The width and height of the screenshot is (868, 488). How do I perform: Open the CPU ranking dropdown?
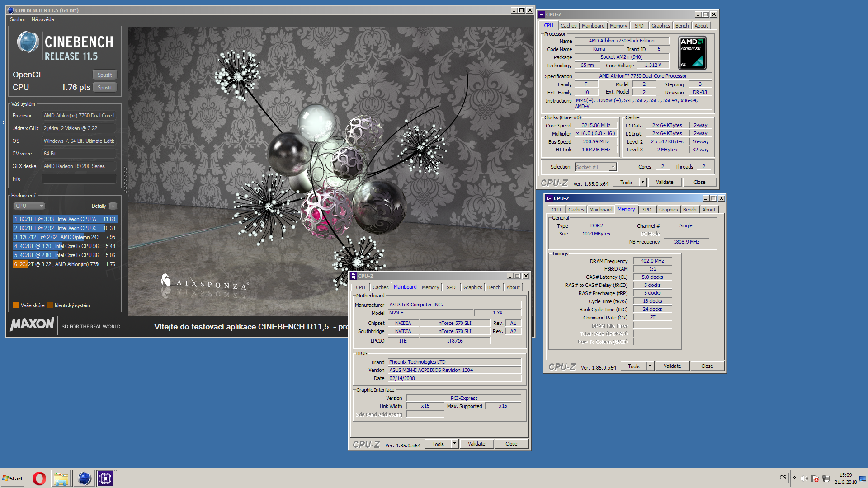(x=29, y=206)
